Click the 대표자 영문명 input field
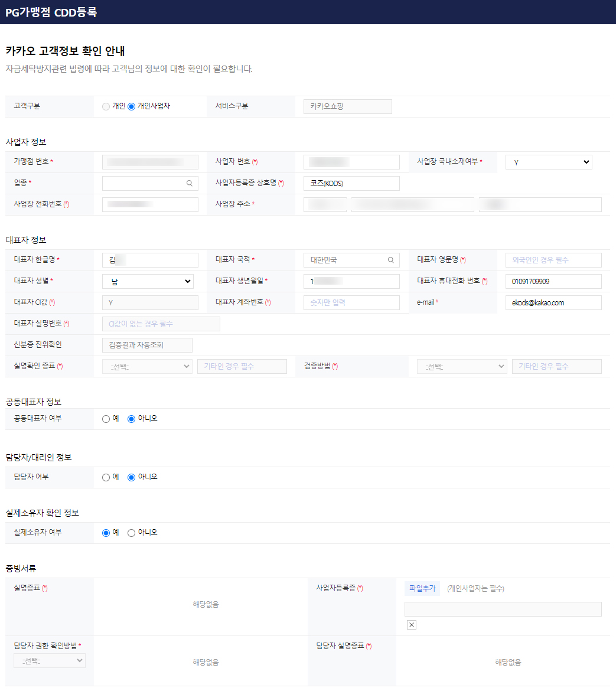 pyautogui.click(x=553, y=260)
